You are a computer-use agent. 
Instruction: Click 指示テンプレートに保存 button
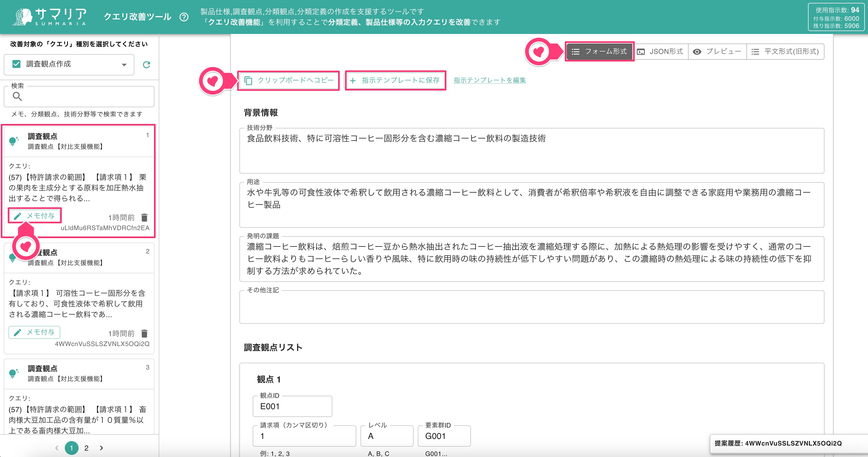(395, 80)
